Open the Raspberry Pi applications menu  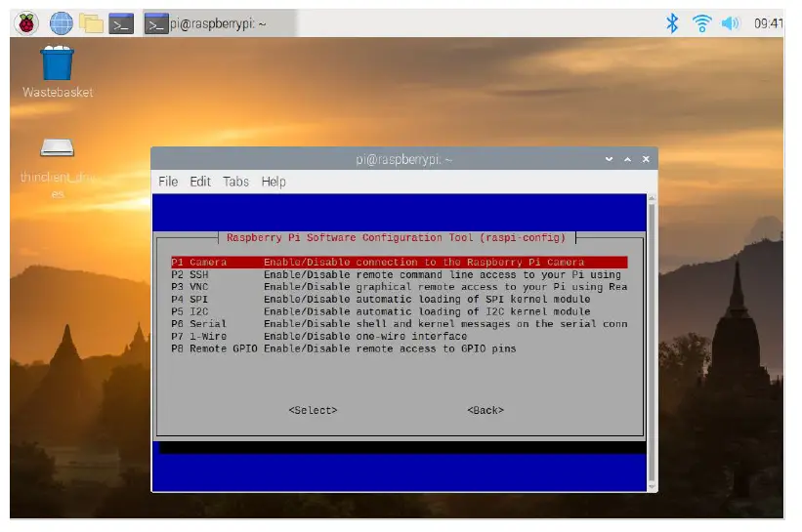tap(26, 23)
